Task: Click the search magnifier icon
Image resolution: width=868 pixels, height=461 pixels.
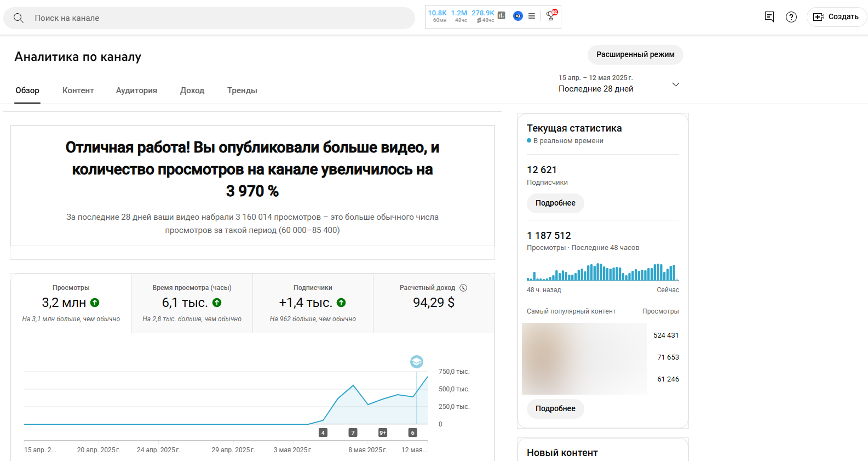Action: 19,18
